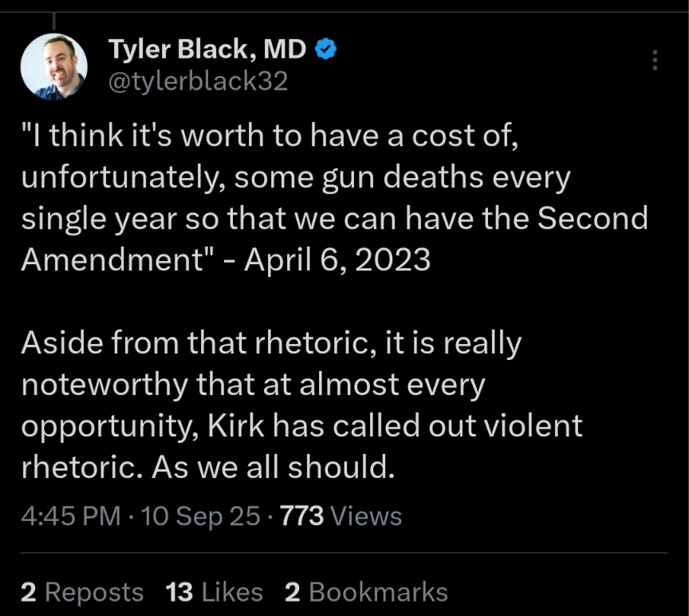Open Tyler Black's profile picture

(53, 66)
